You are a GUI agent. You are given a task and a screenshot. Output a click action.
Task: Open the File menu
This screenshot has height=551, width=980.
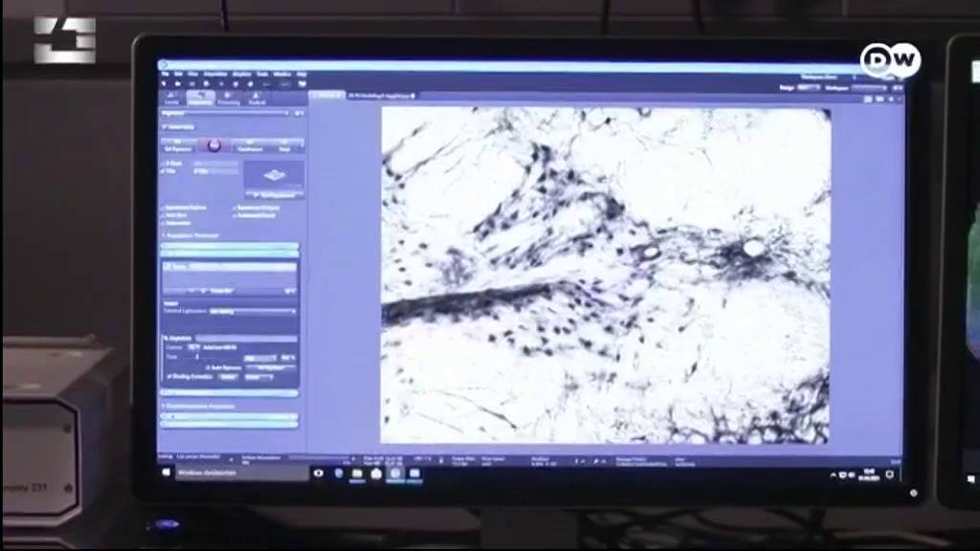(166, 75)
